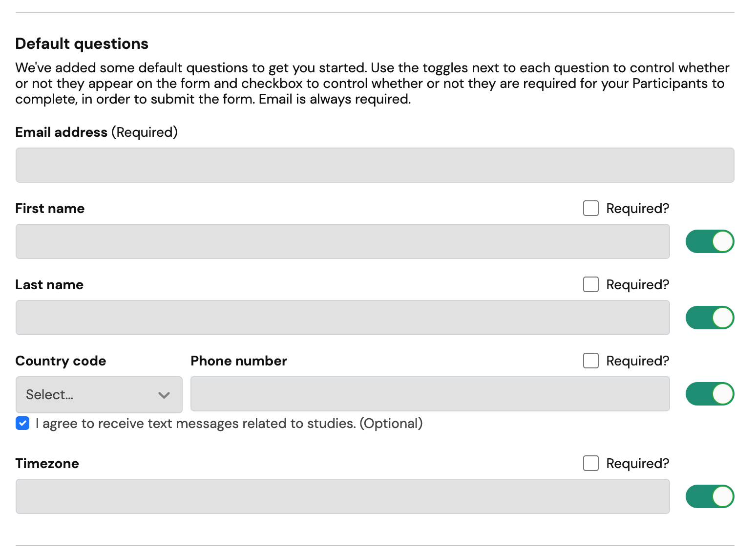
Task: Turn off the Last name toggle
Action: (x=710, y=317)
